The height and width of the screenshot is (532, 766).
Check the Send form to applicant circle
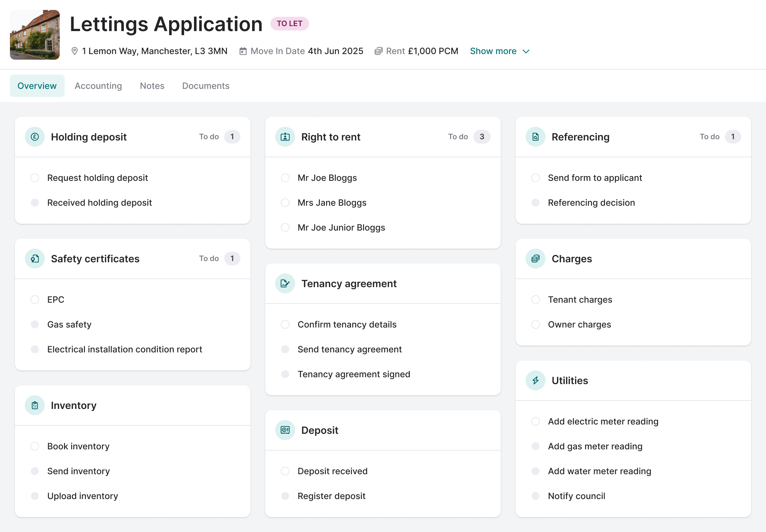(535, 178)
